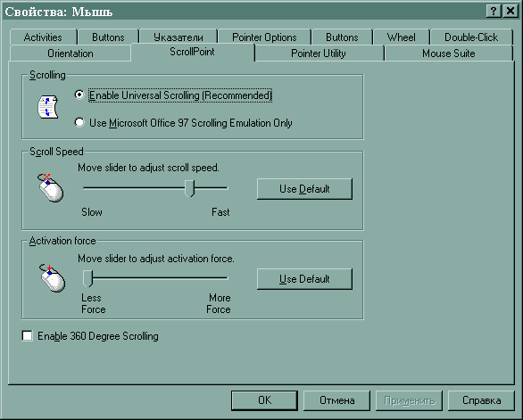Go to the Wheel tab
Viewport: 523px width, 420px height.
pyautogui.click(x=402, y=37)
